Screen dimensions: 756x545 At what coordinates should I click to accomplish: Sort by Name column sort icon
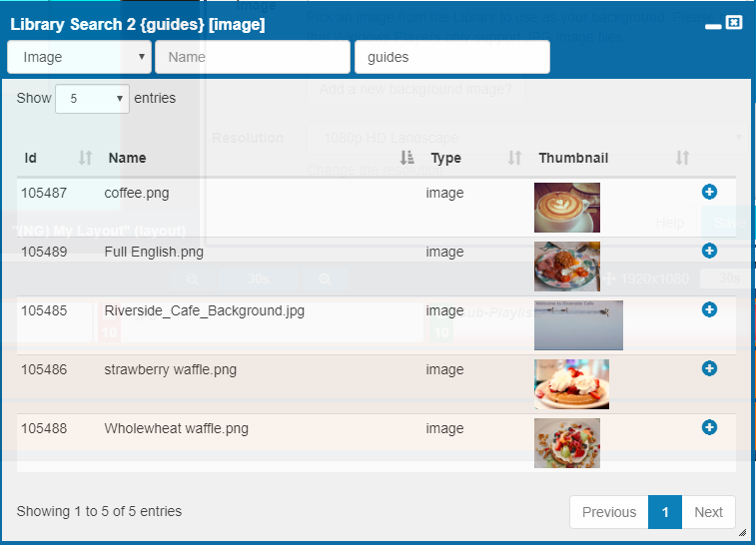pos(406,158)
